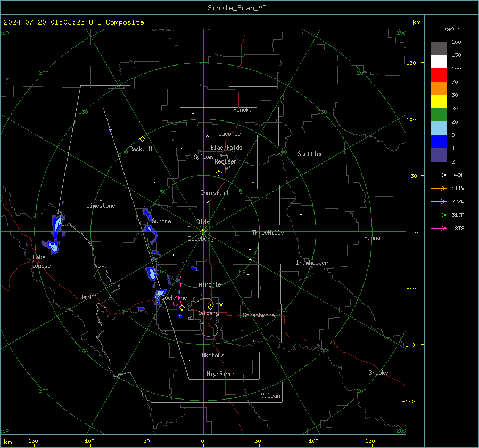The height and width of the screenshot is (448, 479).
Task: Click the Blackfalds town label
Action: (x=226, y=148)
